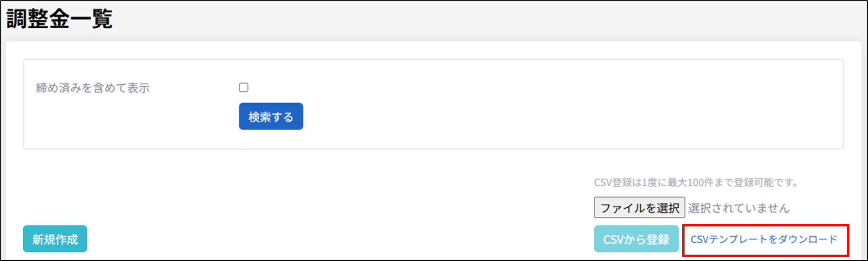Create a new adjustment with 新規作成
Image resolution: width=868 pixels, height=261 pixels.
[55, 239]
